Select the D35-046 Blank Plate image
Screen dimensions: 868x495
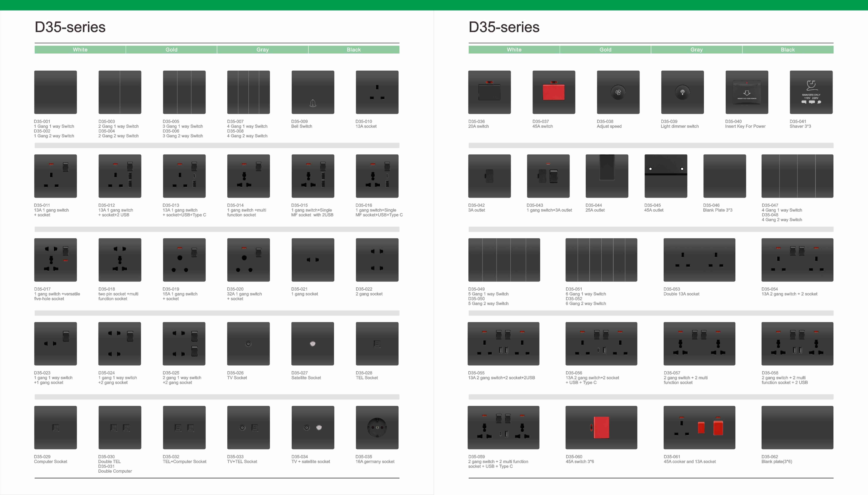click(x=725, y=176)
